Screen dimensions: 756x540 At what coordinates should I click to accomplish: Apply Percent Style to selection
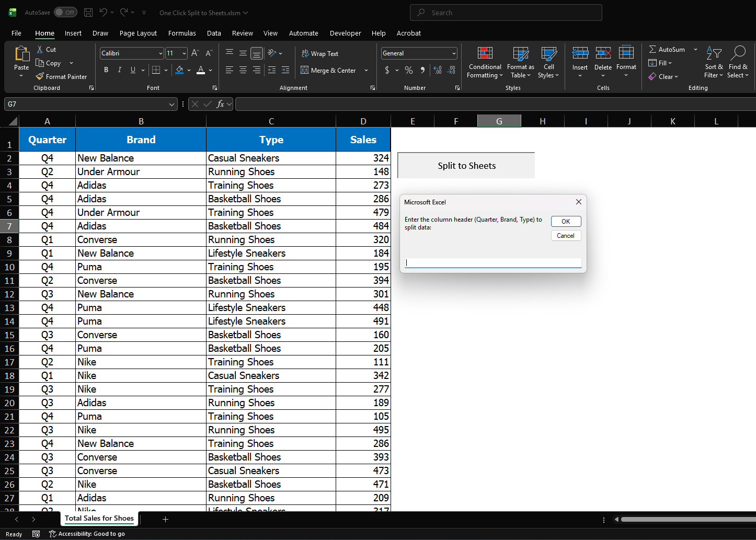tap(409, 70)
